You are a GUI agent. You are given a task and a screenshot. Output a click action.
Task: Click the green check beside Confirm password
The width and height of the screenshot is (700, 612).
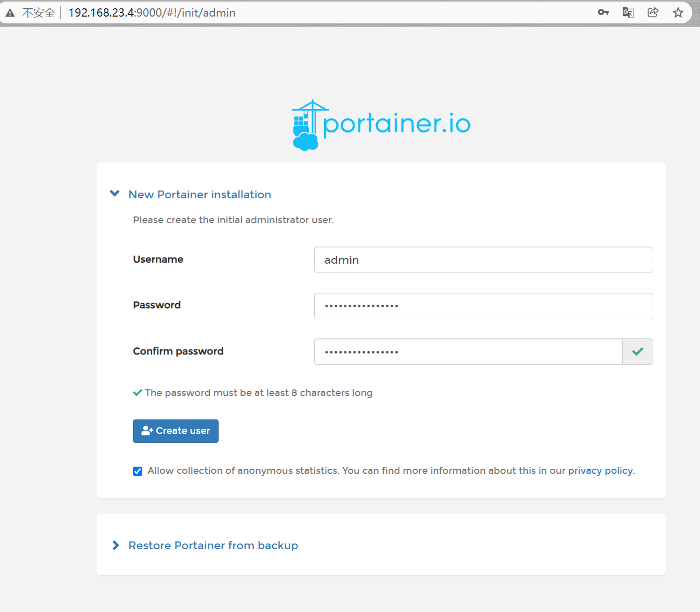coord(638,352)
